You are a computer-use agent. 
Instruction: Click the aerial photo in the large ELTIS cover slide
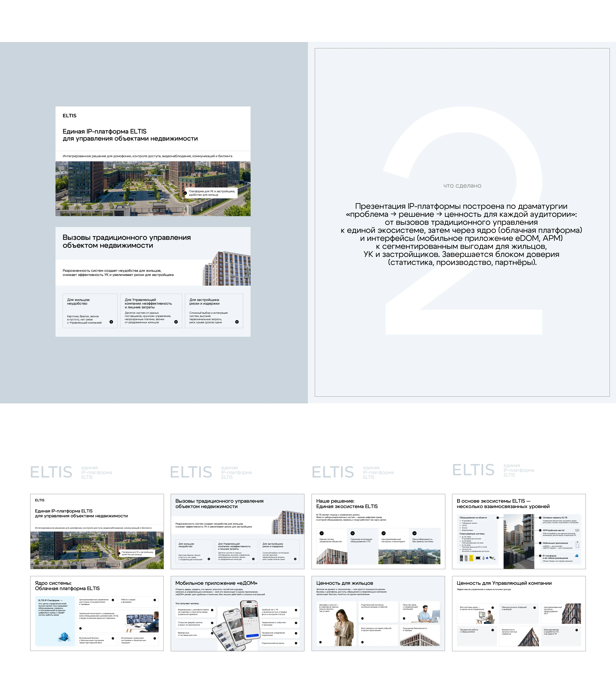[x=153, y=189]
